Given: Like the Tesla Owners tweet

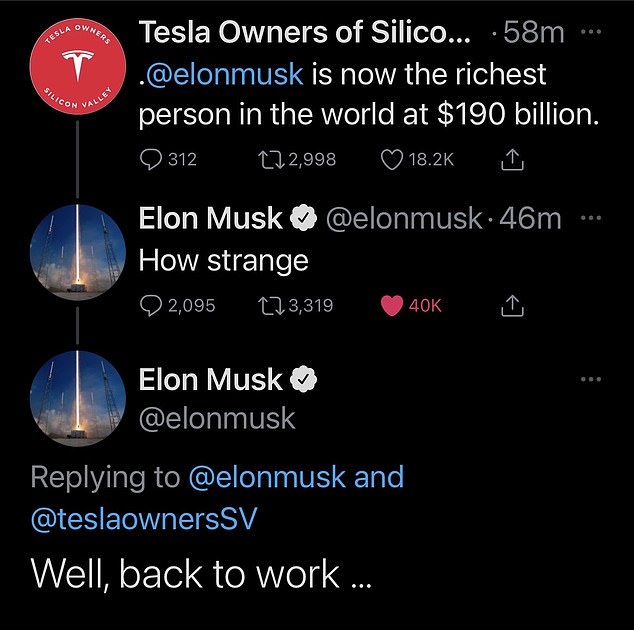Looking at the screenshot, I should click(x=391, y=159).
